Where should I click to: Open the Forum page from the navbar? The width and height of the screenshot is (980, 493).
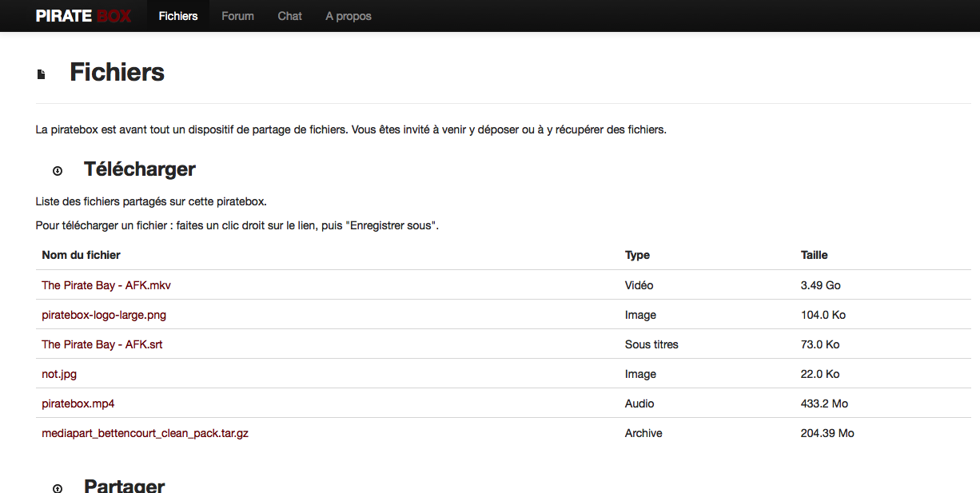tap(237, 16)
